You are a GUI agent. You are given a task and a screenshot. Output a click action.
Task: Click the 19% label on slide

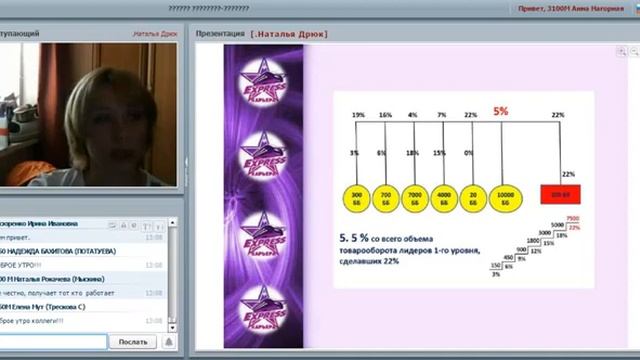(358, 115)
